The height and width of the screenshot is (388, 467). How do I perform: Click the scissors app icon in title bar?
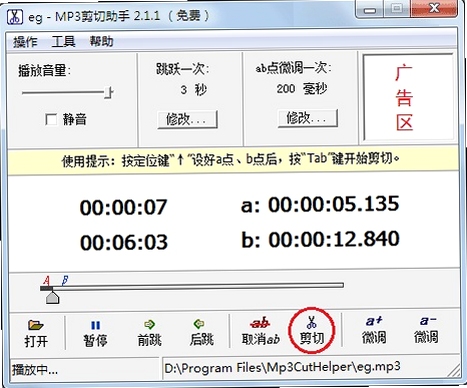pos(15,16)
